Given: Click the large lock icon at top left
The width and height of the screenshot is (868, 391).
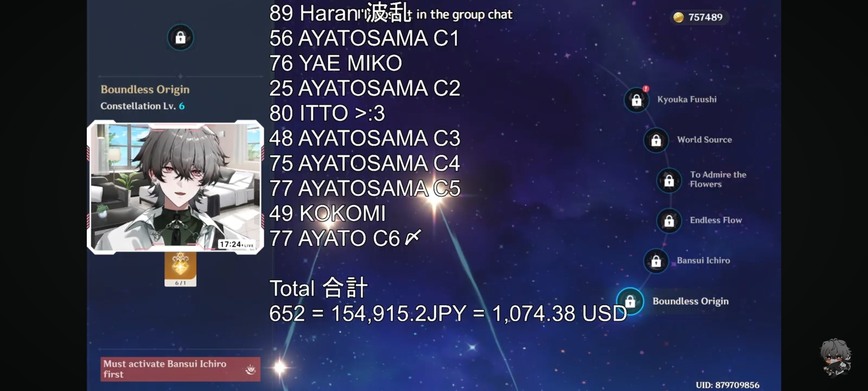Looking at the screenshot, I should point(180,37).
